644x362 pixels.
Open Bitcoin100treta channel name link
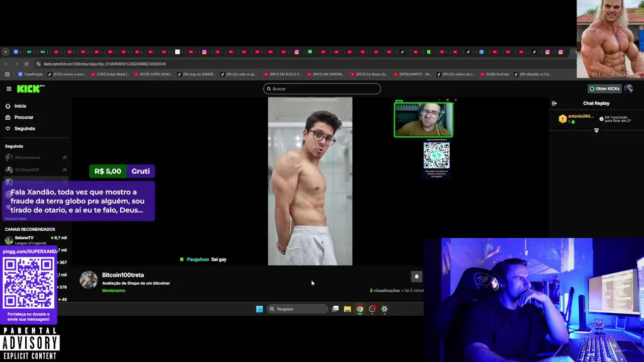(x=123, y=275)
